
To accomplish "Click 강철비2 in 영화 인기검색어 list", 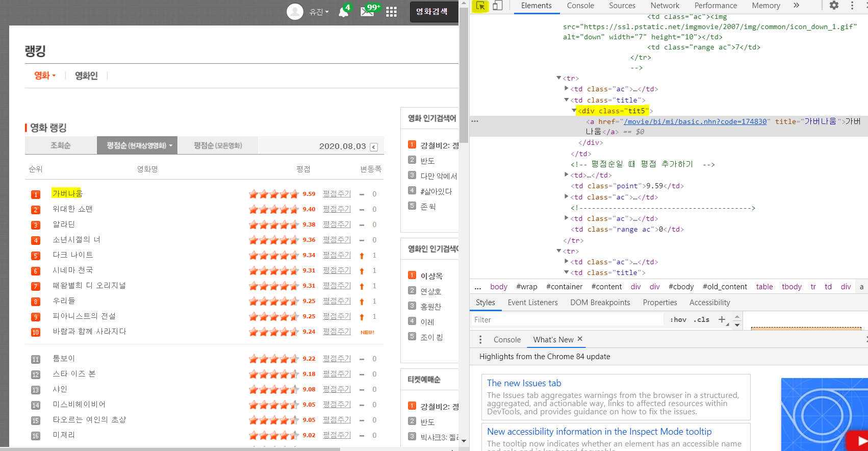I will click(439, 145).
